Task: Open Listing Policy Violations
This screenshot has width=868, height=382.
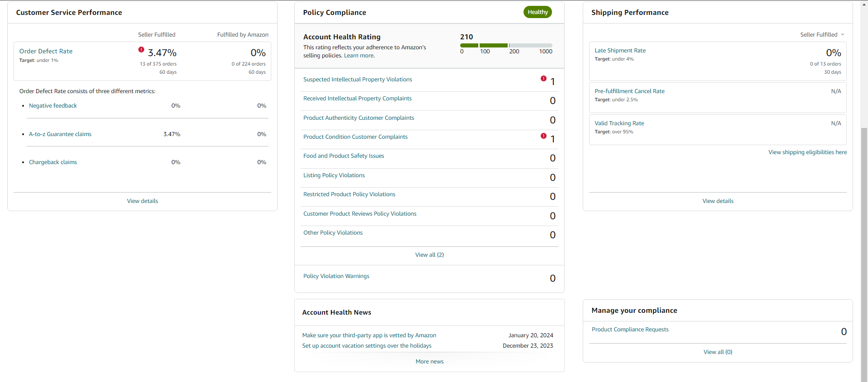Action: point(334,175)
